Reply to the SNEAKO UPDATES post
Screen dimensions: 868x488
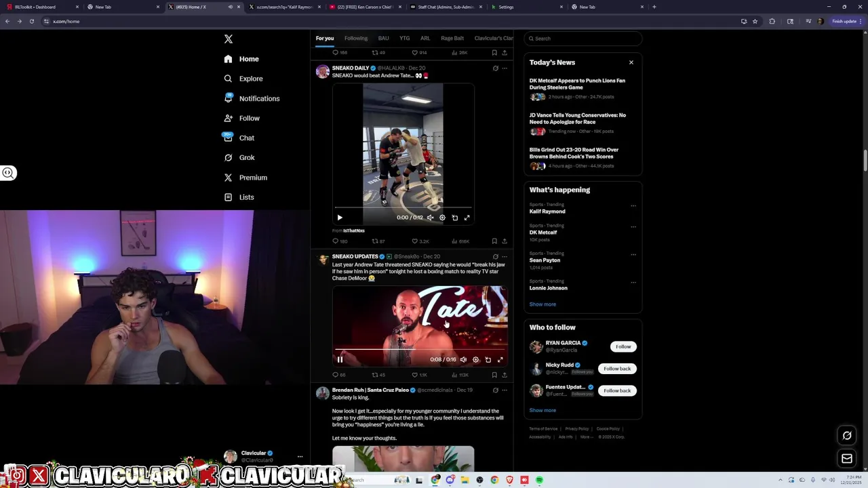tap(338, 375)
